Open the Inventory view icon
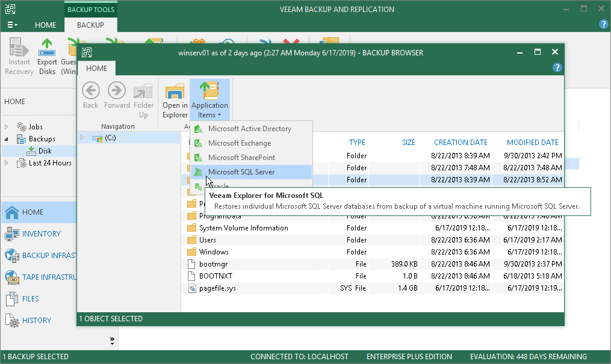Screen dimensions: 611x364 12,234
